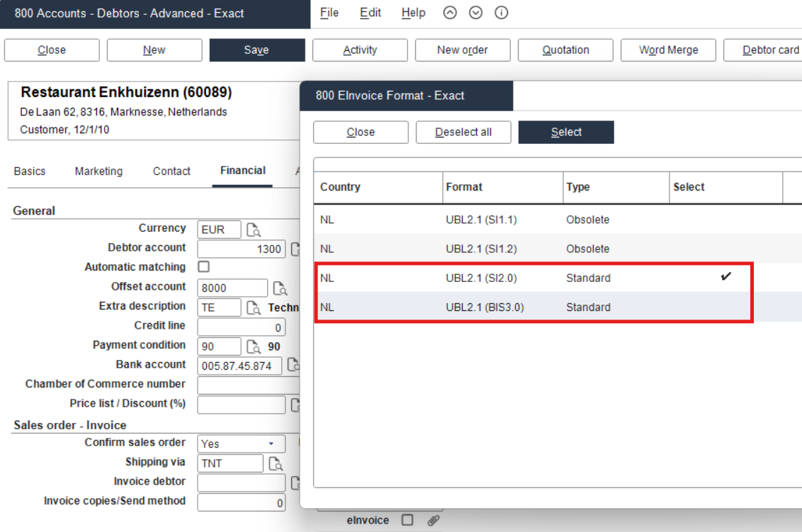Open Payment condition lookup icon
The height and width of the screenshot is (532, 802).
coord(254,346)
